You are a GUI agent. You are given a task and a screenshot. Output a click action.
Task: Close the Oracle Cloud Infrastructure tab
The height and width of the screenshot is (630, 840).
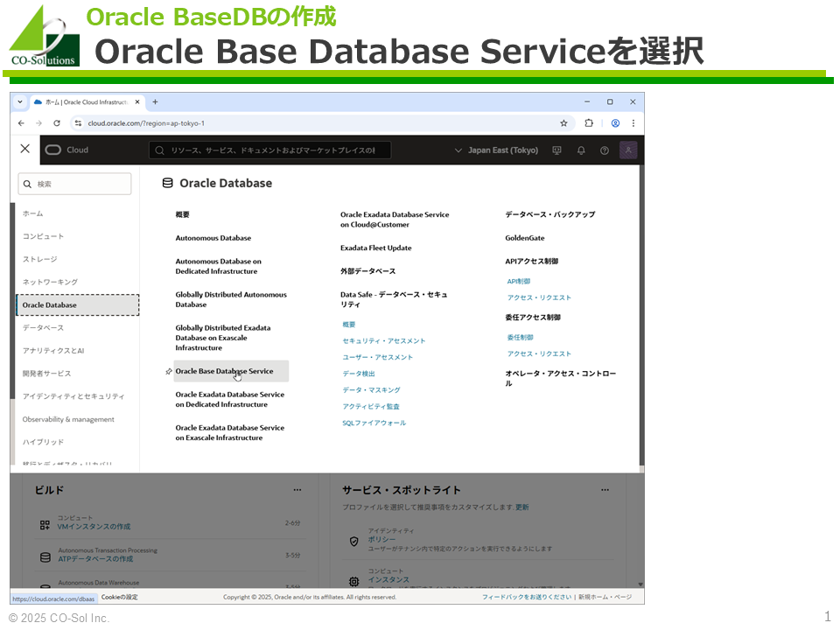[137, 101]
